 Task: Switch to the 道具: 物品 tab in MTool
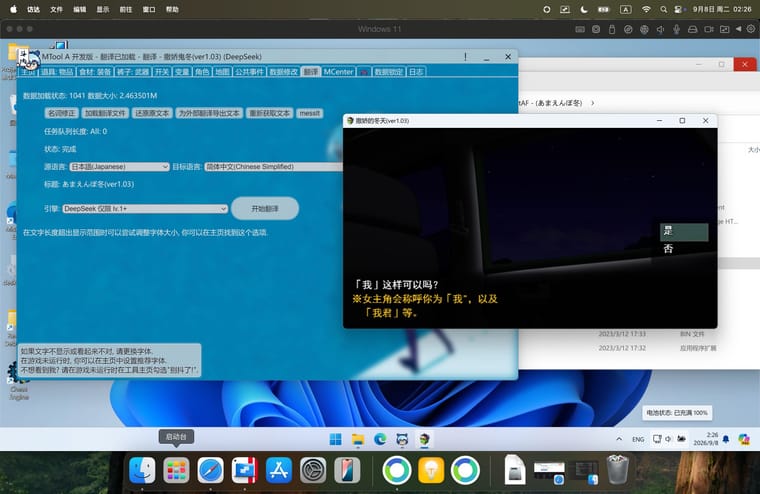[x=57, y=72]
